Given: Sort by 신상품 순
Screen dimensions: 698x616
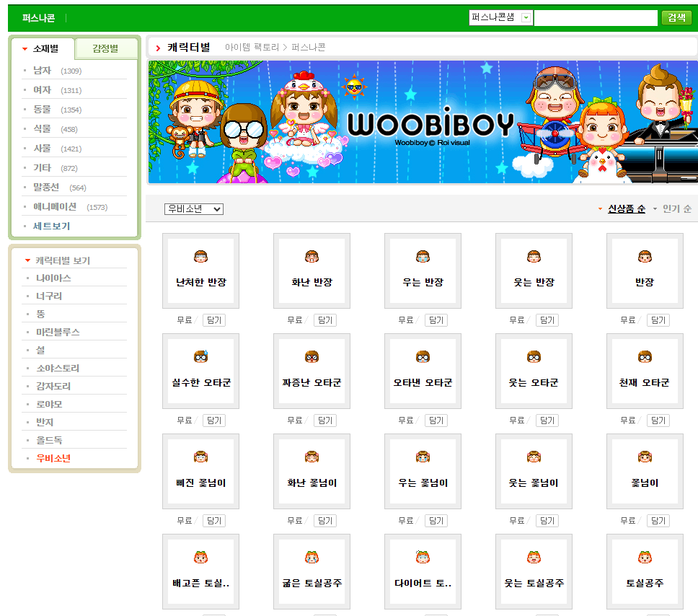Looking at the screenshot, I should click(627, 208).
